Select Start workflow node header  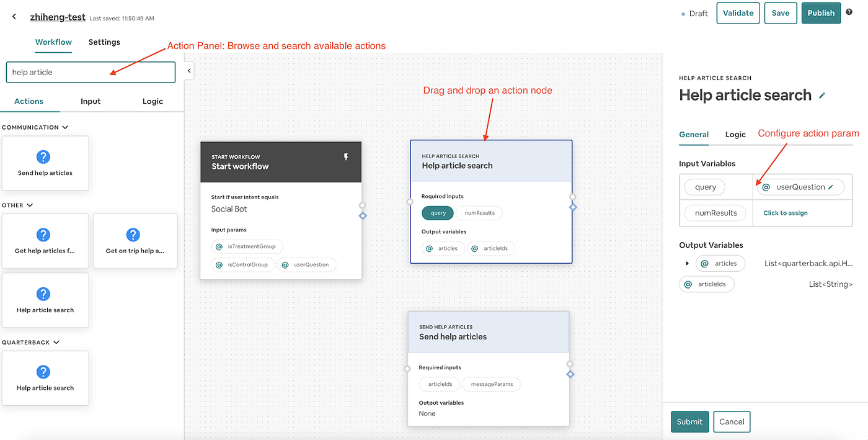click(281, 162)
